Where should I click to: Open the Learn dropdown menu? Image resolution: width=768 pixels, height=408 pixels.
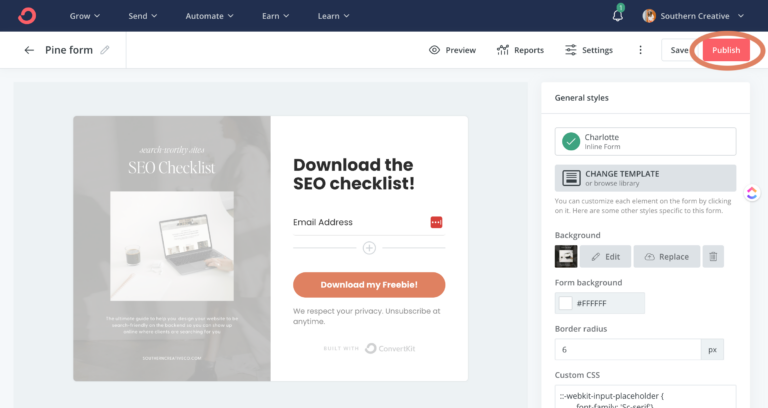coord(333,16)
